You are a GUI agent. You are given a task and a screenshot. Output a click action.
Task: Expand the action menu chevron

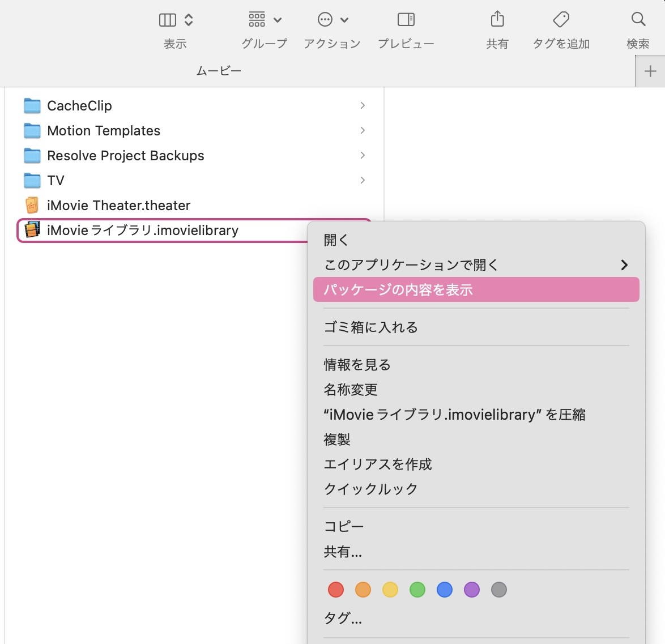coord(344,20)
